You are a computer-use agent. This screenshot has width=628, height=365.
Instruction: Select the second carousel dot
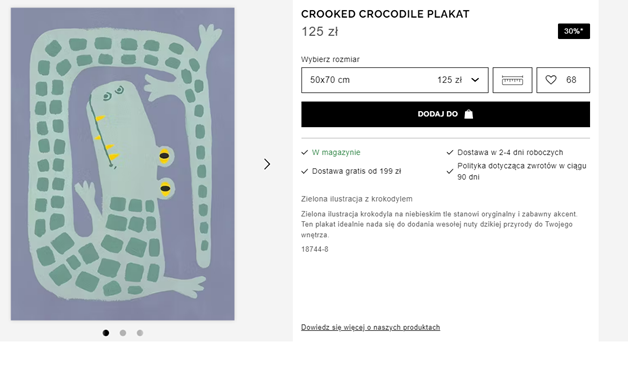tap(123, 333)
